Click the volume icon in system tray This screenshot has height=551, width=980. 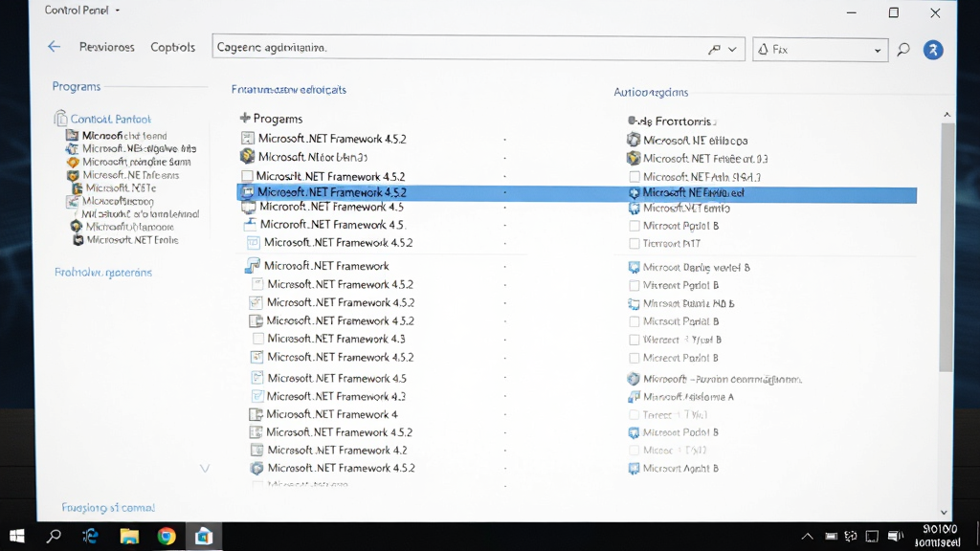click(x=895, y=536)
